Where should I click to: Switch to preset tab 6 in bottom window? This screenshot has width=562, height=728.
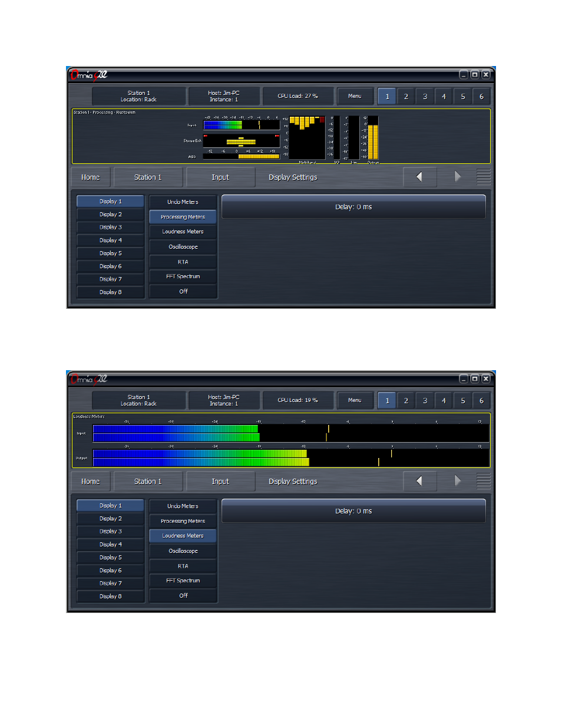481,401
